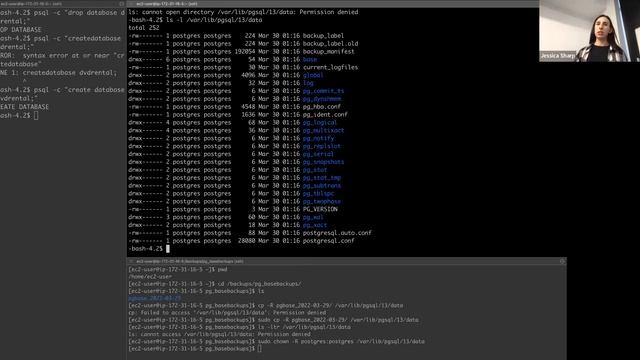This screenshot has height=360, width=640.
Task: Click the blue pgbase_2022-03-29 directory listing
Action: tap(155, 298)
